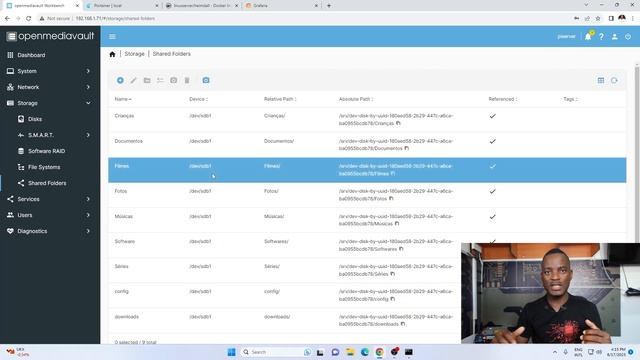The image size is (640, 360).
Task: Bookmark page with the star icon
Action: tap(598, 18)
